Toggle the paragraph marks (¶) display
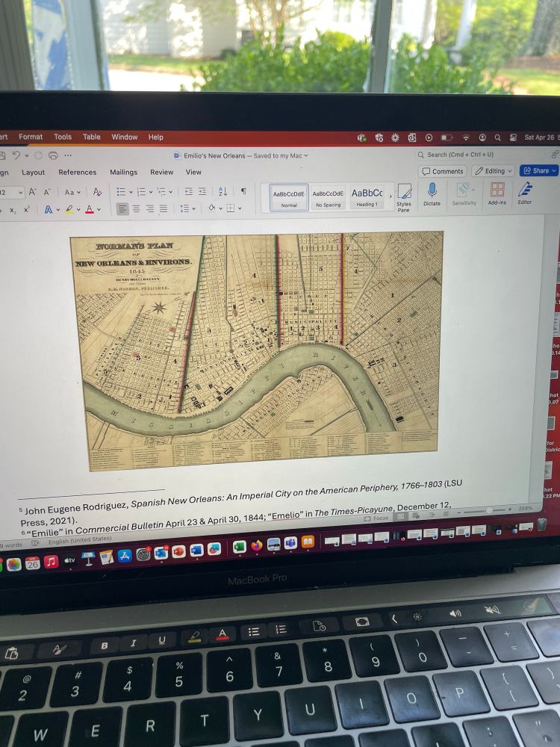Viewport: 560px width, 747px height. click(243, 191)
